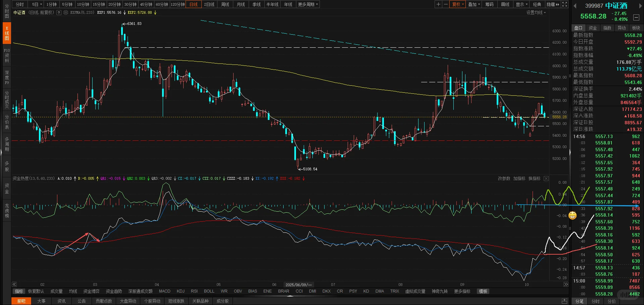Open 分价表 from sidebar
Viewport: 644px width, 305px height.
[7, 122]
